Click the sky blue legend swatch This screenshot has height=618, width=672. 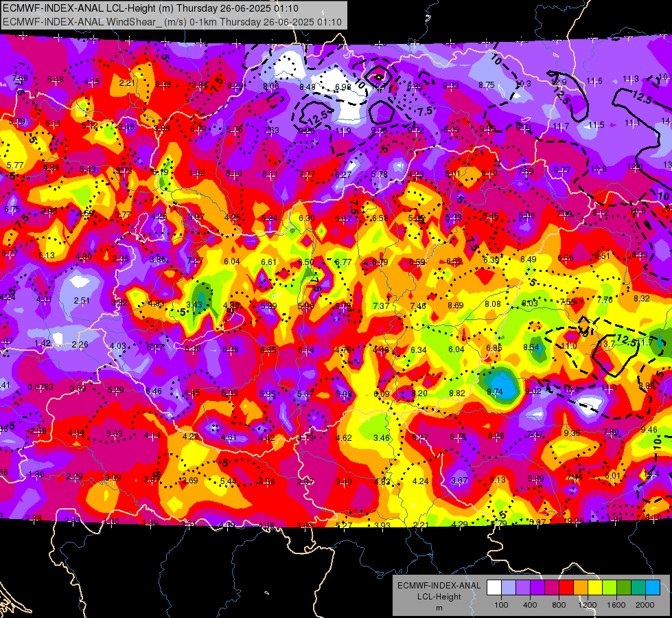coord(653,588)
